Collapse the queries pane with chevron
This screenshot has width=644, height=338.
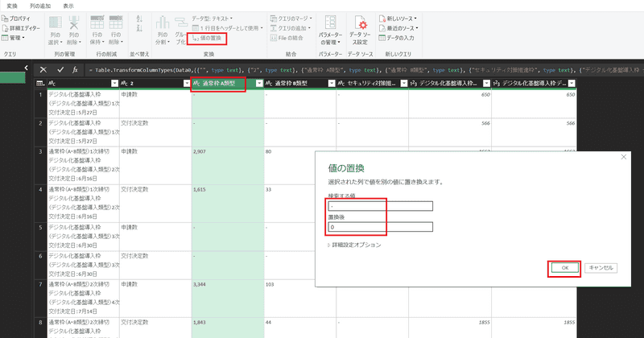click(27, 69)
